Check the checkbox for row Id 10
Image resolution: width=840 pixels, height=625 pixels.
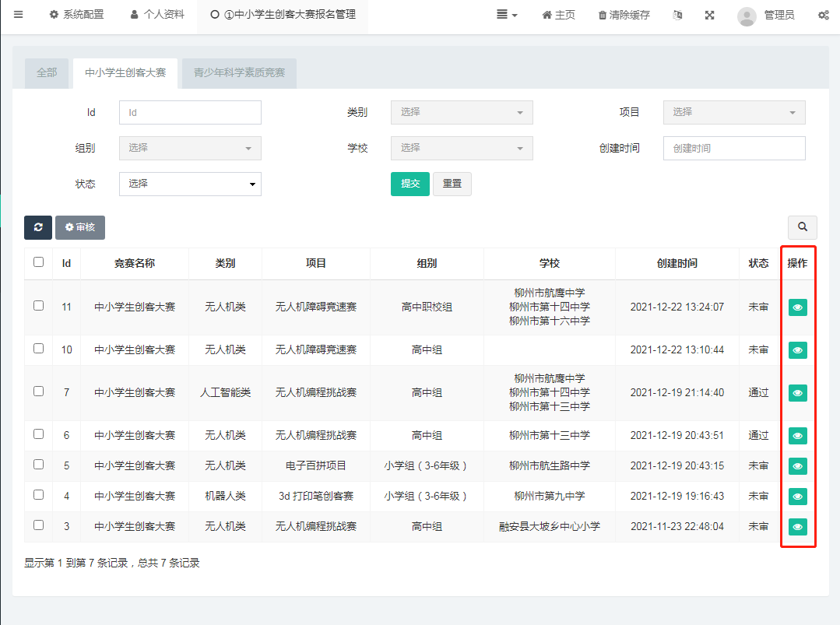pyautogui.click(x=39, y=349)
